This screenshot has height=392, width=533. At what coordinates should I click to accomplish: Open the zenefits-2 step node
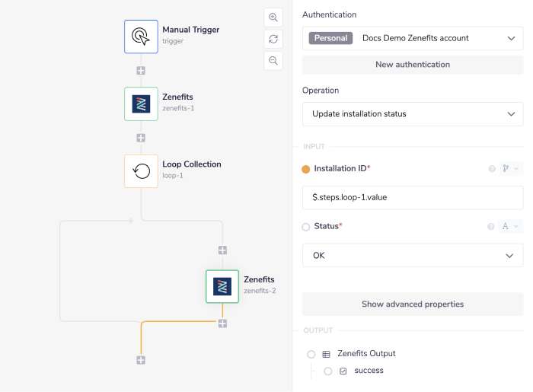click(x=222, y=286)
